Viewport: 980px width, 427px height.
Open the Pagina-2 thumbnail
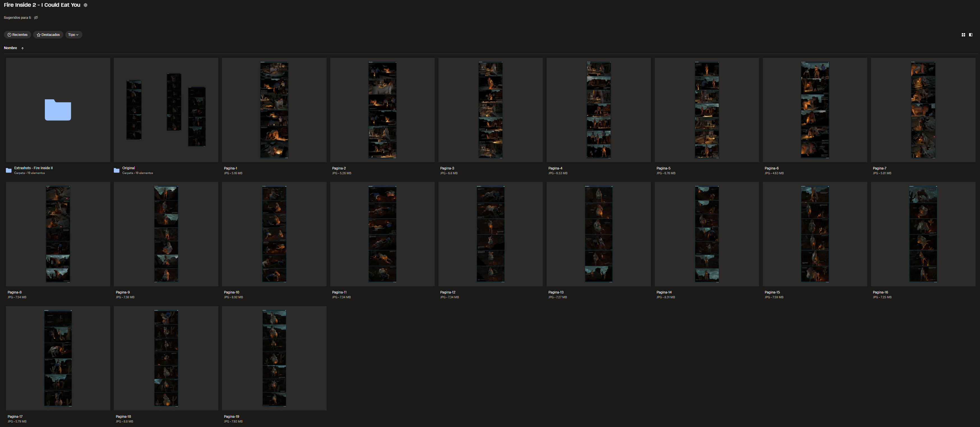click(382, 110)
